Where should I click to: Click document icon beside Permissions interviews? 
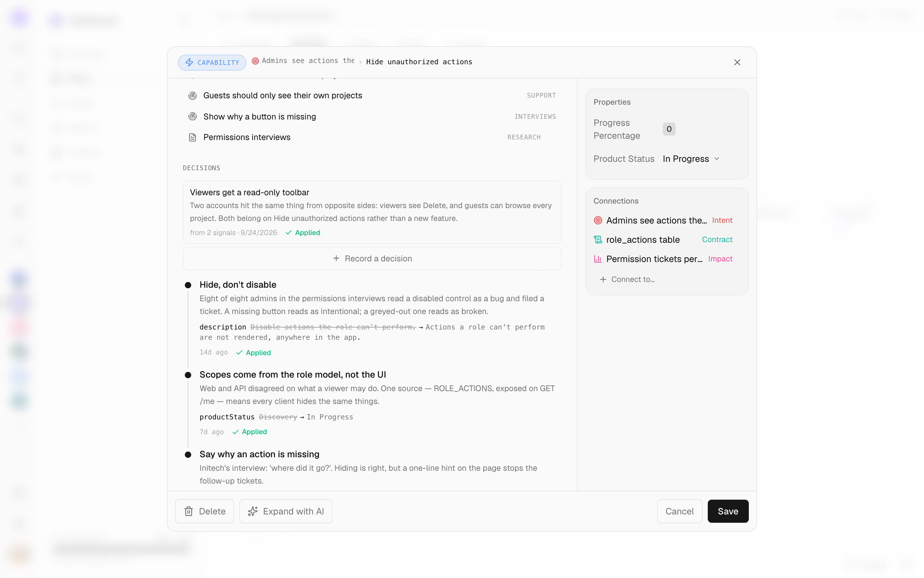tap(193, 137)
